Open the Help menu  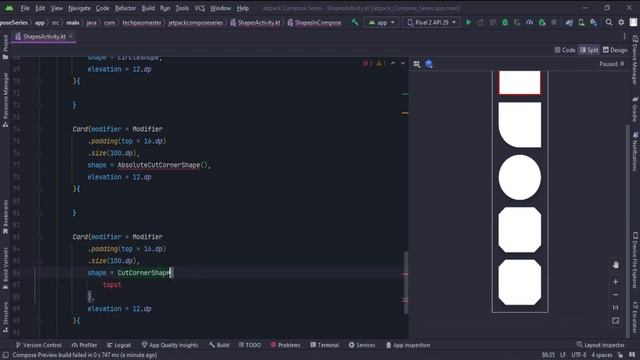[x=243, y=8]
